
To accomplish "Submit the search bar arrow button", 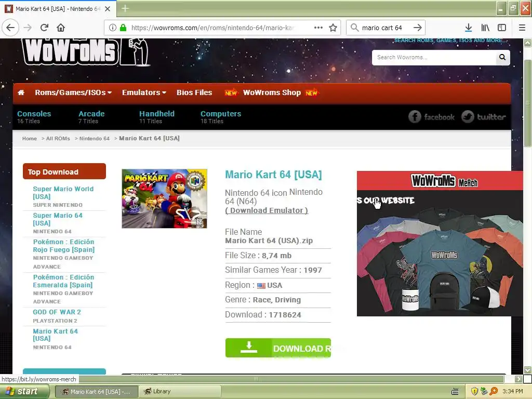I will click(418, 28).
